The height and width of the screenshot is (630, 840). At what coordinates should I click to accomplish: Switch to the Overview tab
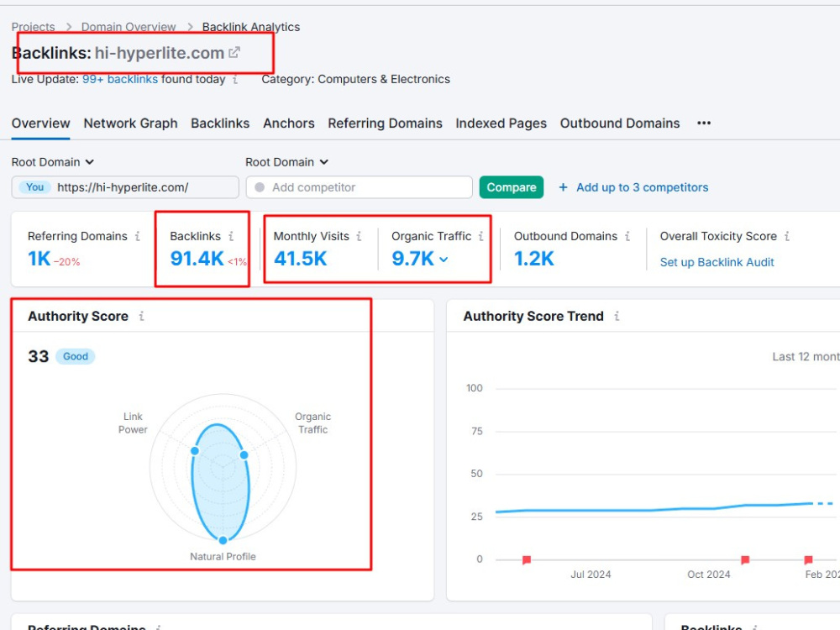(x=40, y=123)
